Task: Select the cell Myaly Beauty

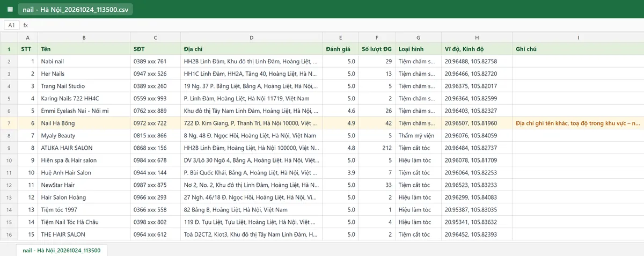Action: click(x=84, y=136)
